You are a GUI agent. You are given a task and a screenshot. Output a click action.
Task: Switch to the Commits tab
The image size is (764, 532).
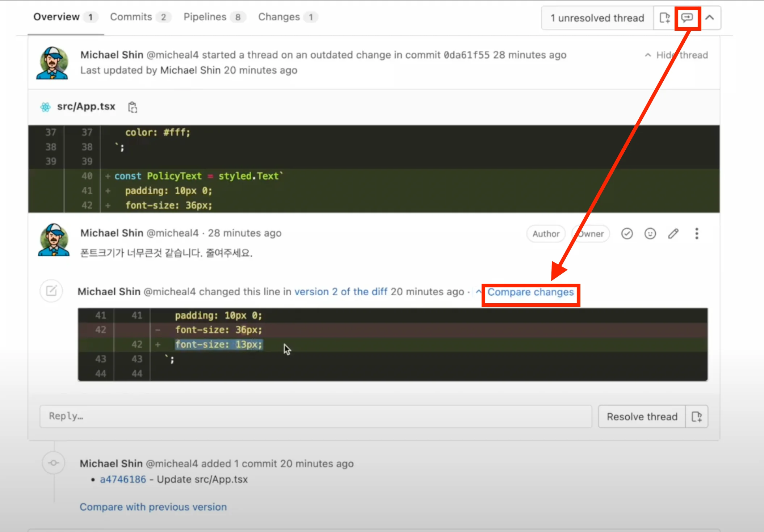131,17
